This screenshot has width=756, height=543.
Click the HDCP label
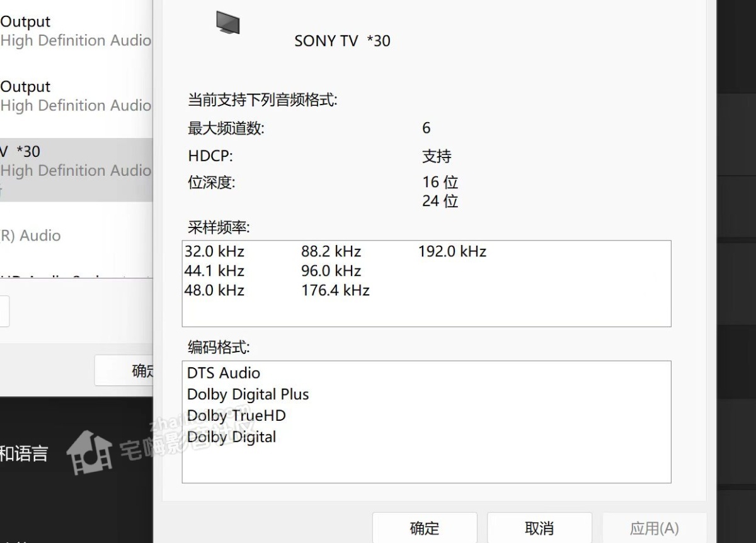pos(210,156)
